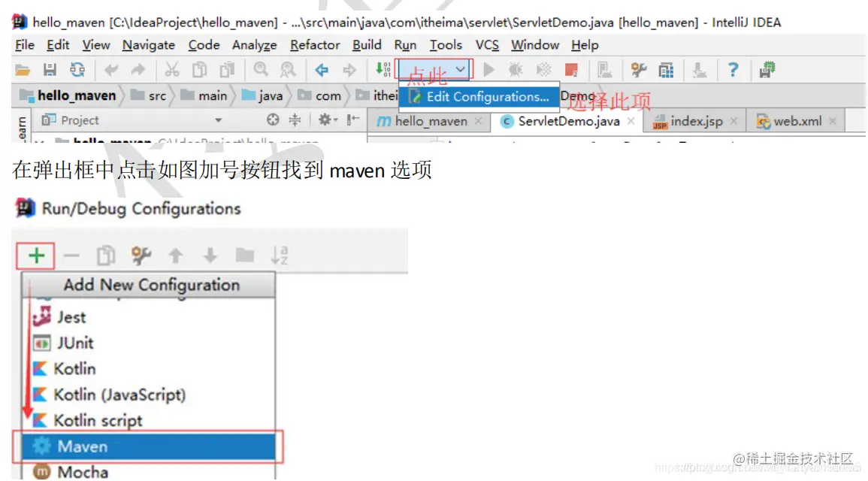The width and height of the screenshot is (868, 481).
Task: Click the Run with Coverage icon
Action: coord(543,70)
